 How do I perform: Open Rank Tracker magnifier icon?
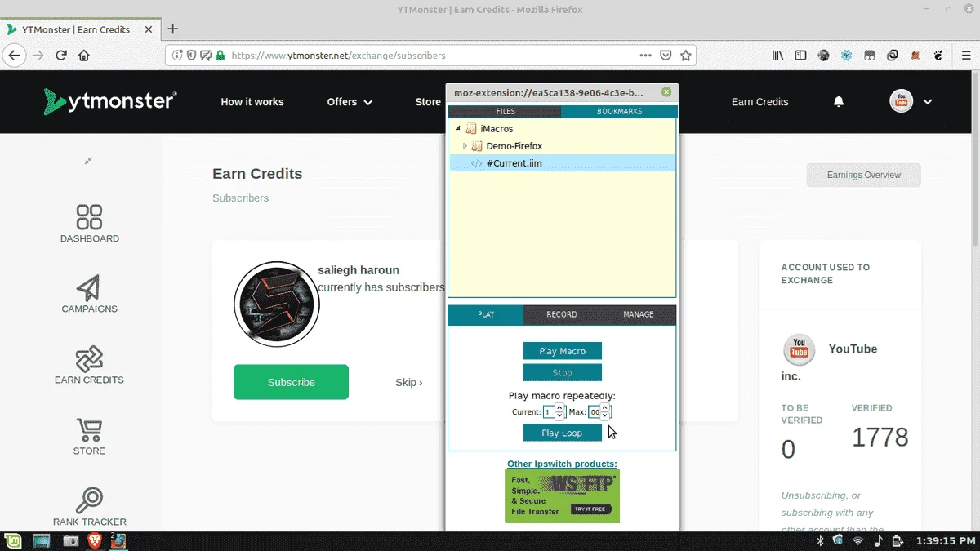(x=89, y=500)
